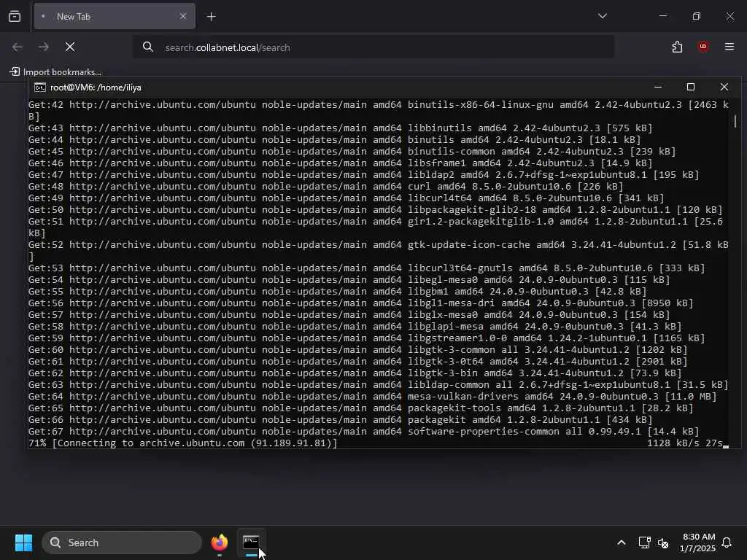Open the Windows Start menu
Screen dimensions: 747x560
click(x=23, y=542)
